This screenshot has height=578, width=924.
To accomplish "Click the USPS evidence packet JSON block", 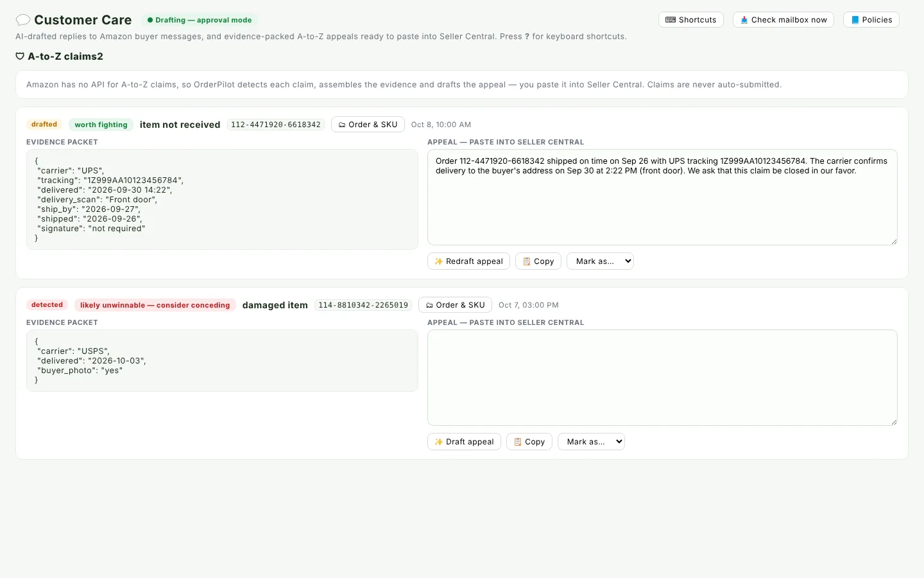I will [x=222, y=361].
